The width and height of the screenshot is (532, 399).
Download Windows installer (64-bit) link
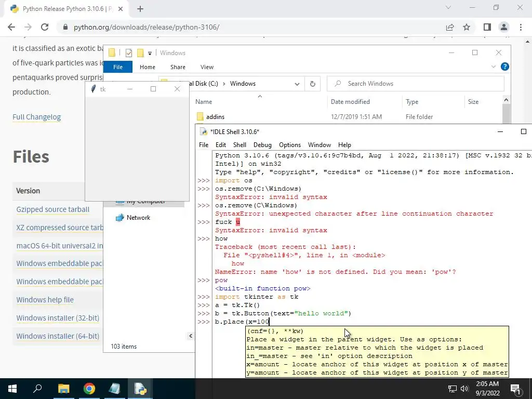point(58,336)
